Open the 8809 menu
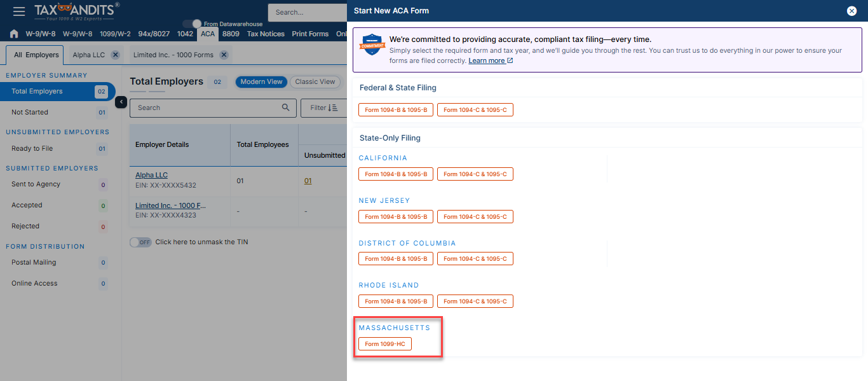This screenshot has height=381, width=868. click(x=231, y=34)
